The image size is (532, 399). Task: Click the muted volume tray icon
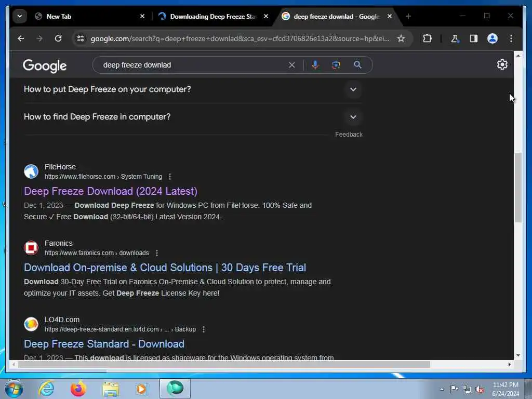click(480, 390)
